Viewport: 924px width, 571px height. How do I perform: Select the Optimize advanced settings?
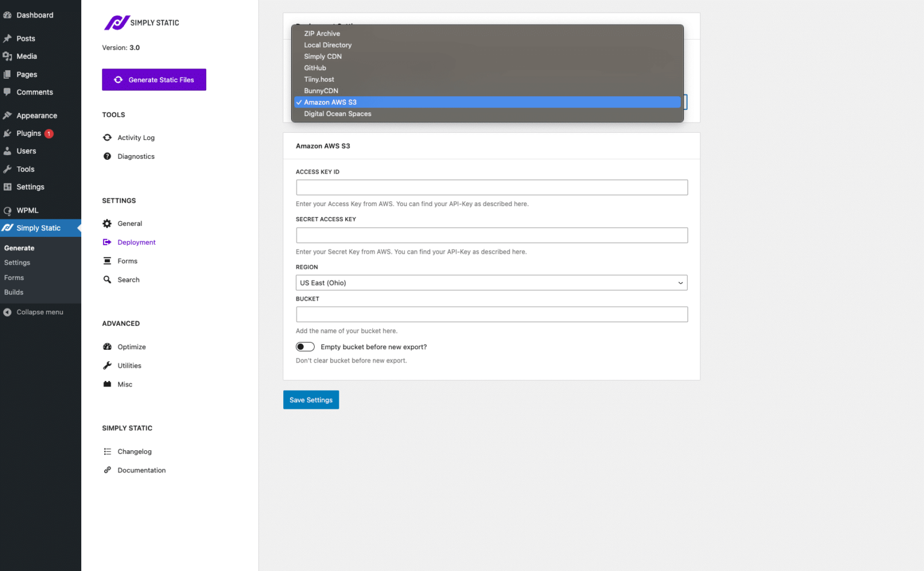coord(132,347)
